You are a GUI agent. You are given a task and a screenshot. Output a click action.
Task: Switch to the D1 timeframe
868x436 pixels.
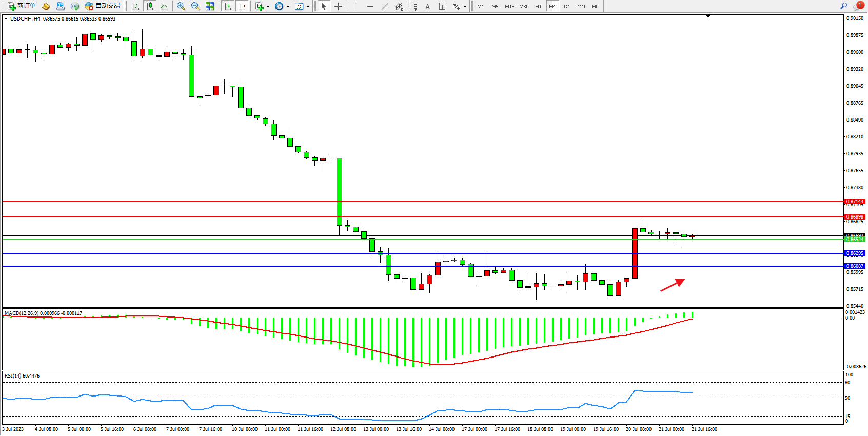pos(567,6)
